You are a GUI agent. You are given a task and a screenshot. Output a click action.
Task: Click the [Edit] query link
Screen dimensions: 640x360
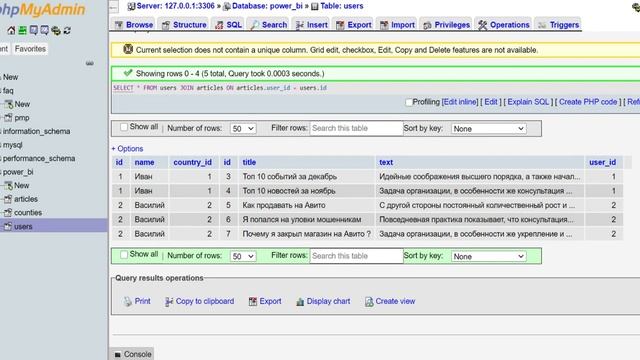pos(491,102)
